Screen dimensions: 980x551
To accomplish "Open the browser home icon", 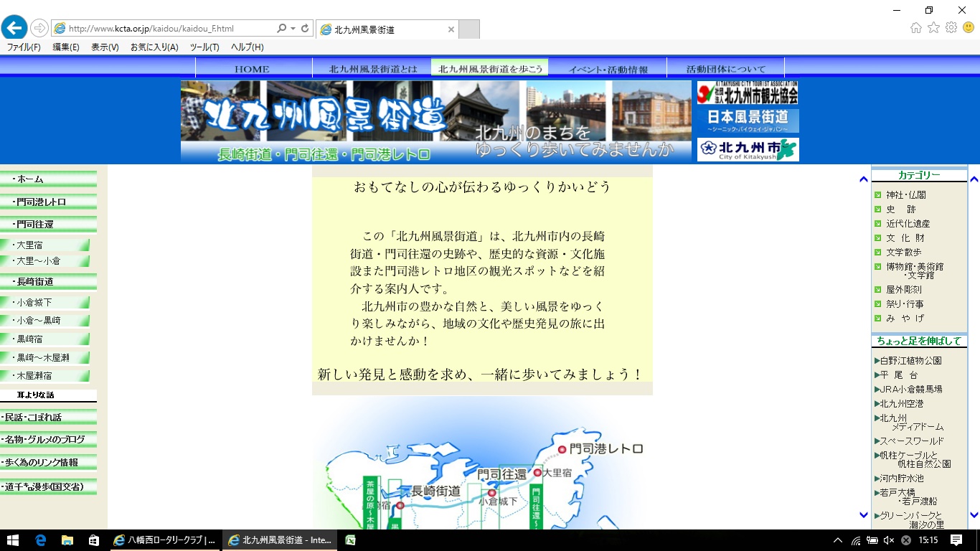I will [916, 28].
